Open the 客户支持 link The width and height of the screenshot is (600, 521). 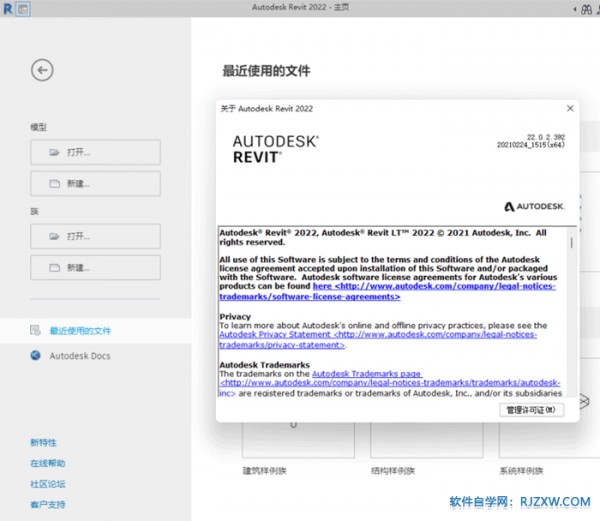click(48, 505)
